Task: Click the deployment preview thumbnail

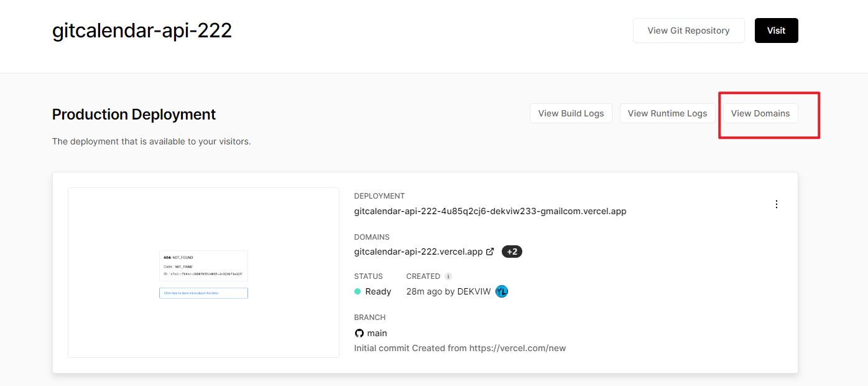Action: pyautogui.click(x=203, y=273)
